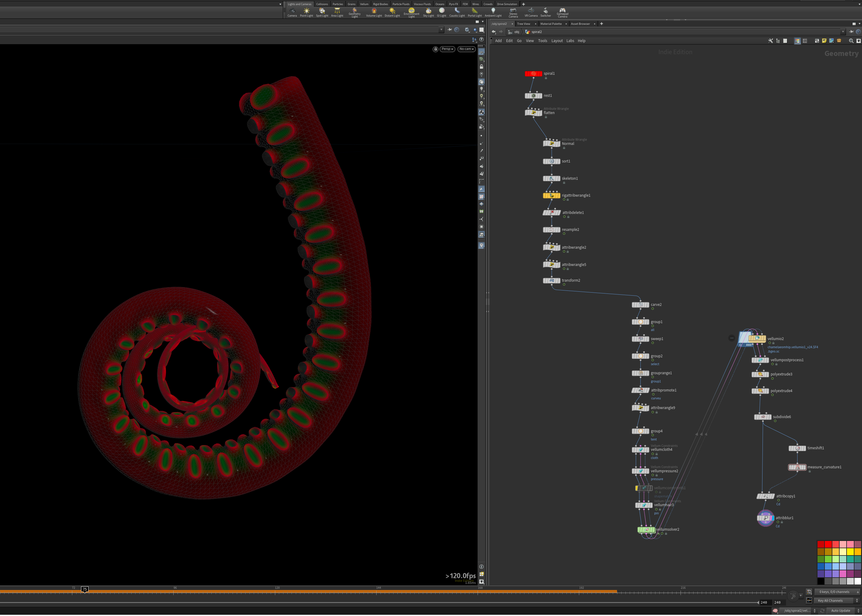Click the obj path breadcrumb

click(514, 32)
